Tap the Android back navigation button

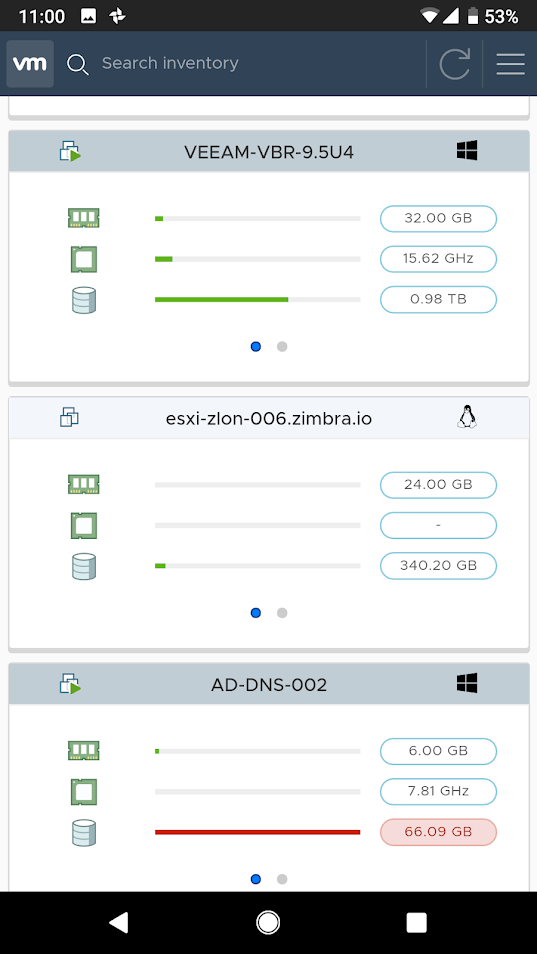click(x=119, y=922)
